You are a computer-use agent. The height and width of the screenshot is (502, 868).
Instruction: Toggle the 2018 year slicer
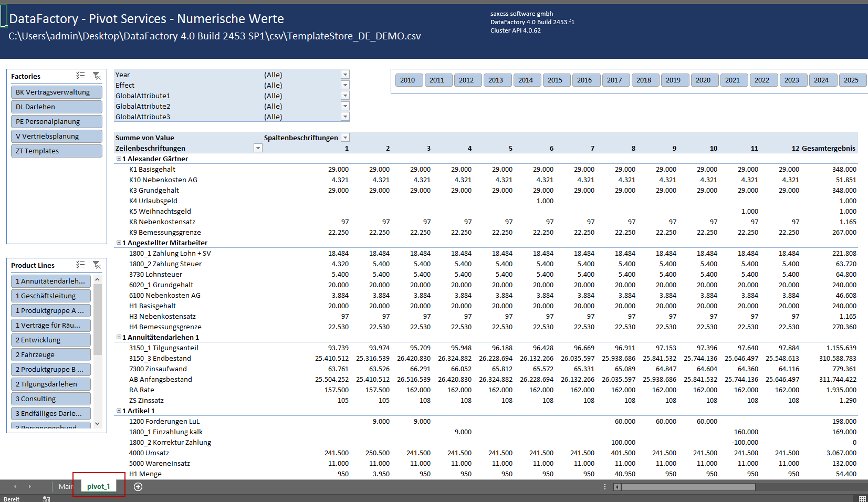pos(643,80)
